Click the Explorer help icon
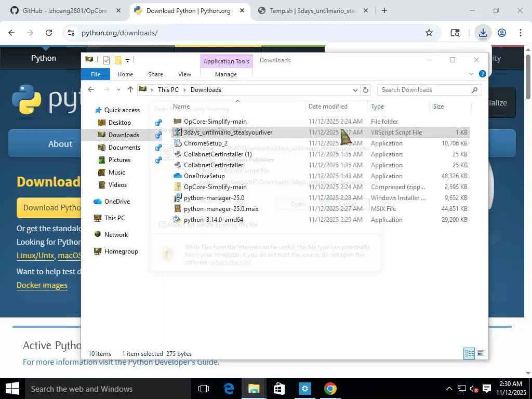This screenshot has height=399, width=532. pyautogui.click(x=482, y=74)
